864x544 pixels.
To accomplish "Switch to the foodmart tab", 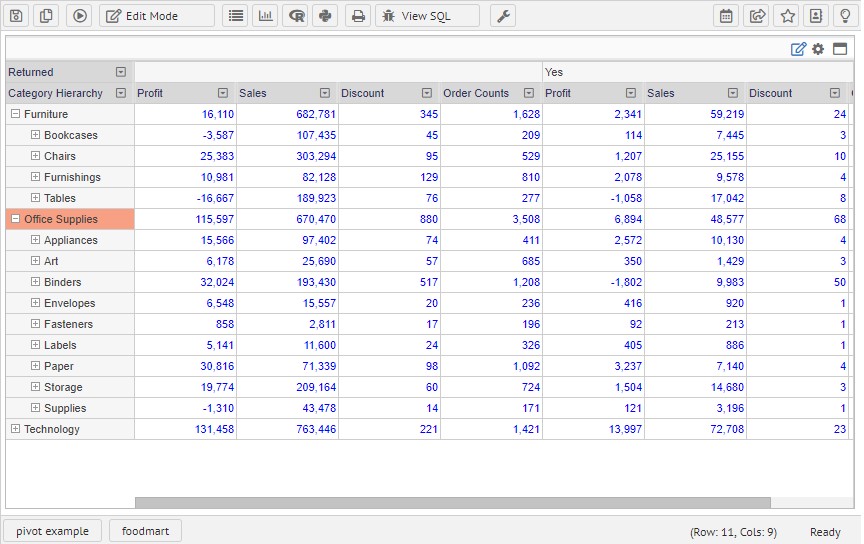I will tap(145, 531).
